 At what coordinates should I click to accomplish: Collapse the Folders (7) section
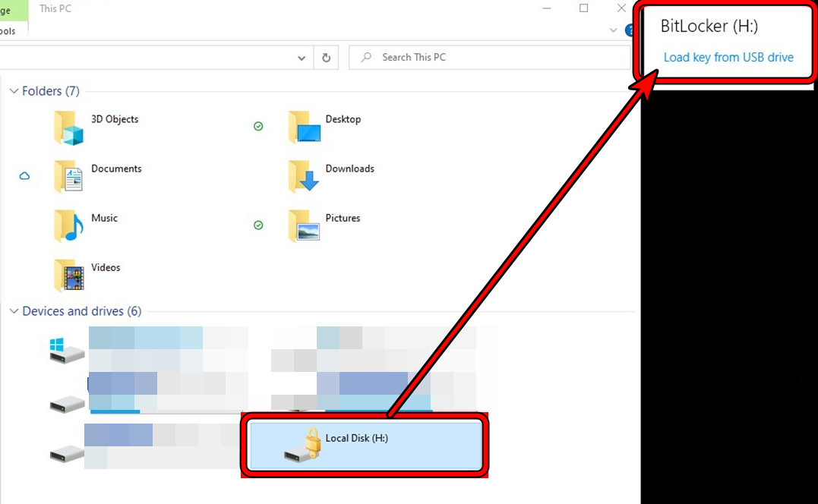click(14, 90)
